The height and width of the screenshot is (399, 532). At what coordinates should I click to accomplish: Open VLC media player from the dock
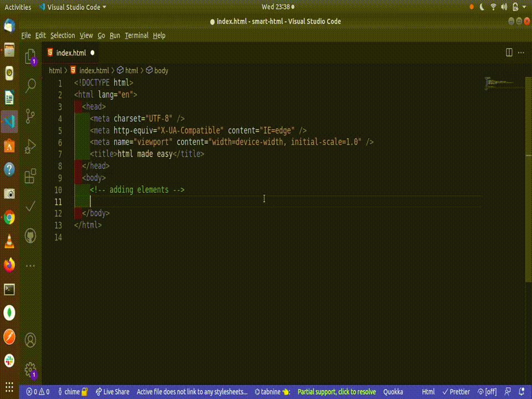9,241
